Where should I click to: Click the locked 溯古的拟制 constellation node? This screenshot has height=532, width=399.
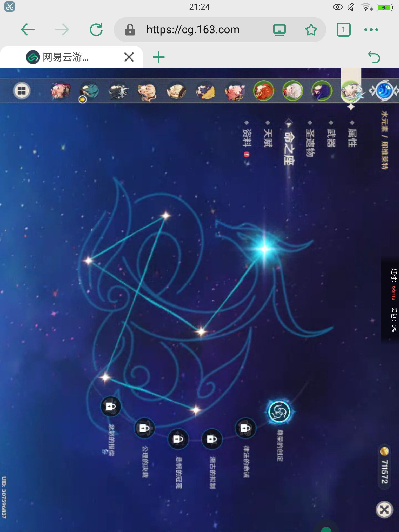pos(212,439)
